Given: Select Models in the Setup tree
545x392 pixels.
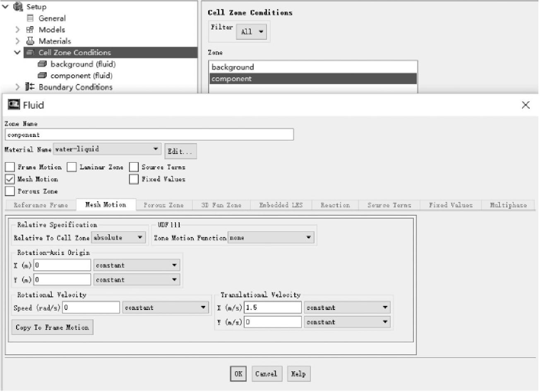Looking at the screenshot, I should [52, 30].
